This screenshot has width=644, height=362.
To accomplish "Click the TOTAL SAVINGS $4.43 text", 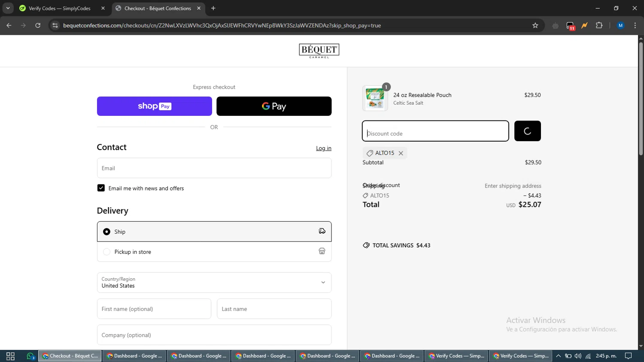I will (x=401, y=245).
